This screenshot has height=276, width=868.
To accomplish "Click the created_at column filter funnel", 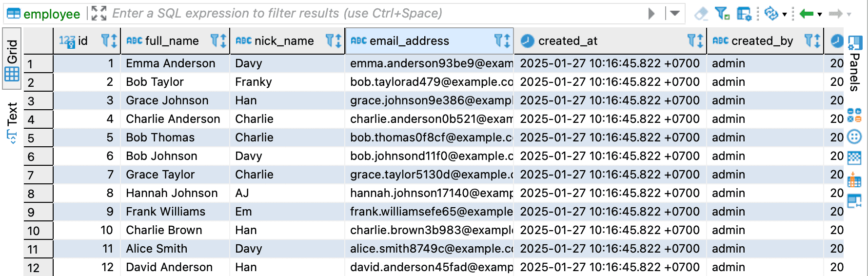I will coord(691,40).
